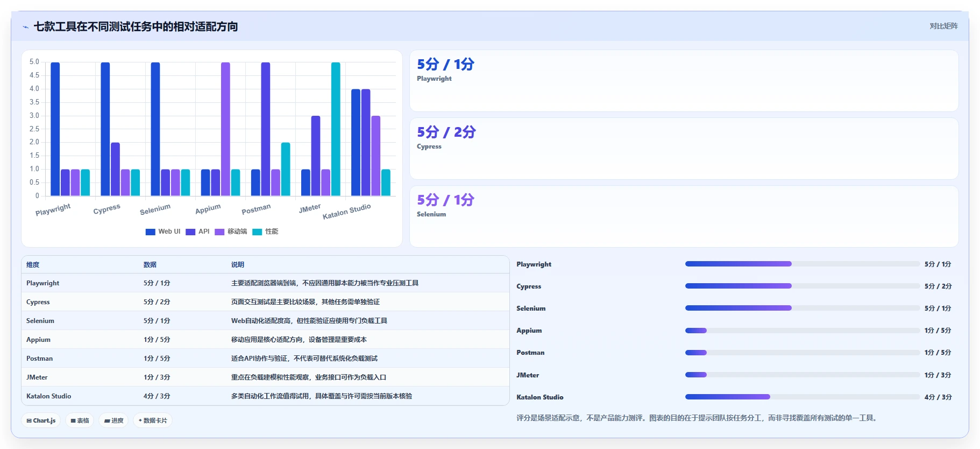Click the Appium progress bar
980x449 pixels.
click(x=802, y=331)
